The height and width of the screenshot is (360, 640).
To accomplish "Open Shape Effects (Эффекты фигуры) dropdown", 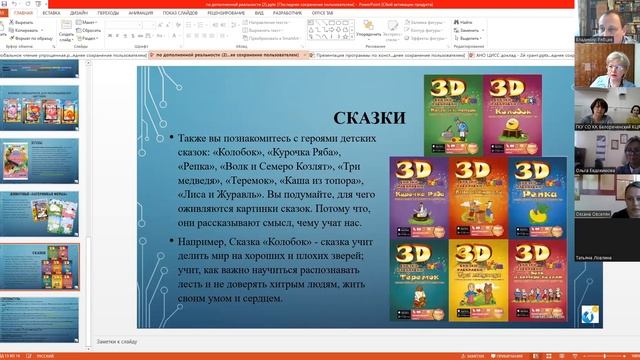I will click(x=426, y=38).
